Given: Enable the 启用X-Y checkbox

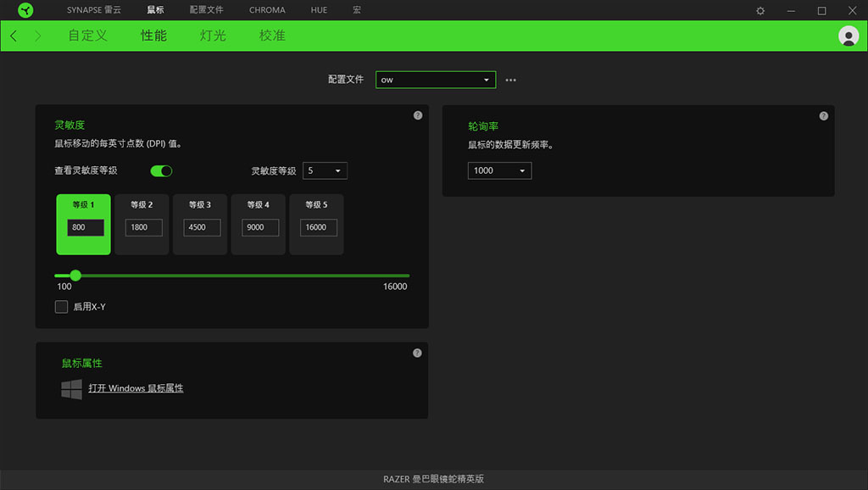Looking at the screenshot, I should [61, 307].
